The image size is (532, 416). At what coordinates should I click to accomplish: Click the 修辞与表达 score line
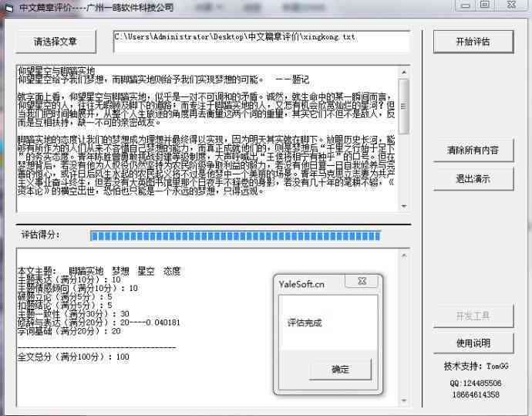(99, 323)
